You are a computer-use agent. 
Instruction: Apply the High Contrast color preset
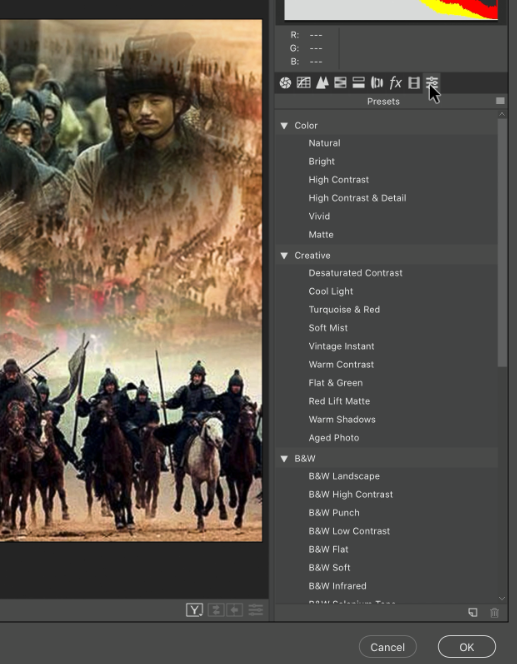[x=338, y=180]
